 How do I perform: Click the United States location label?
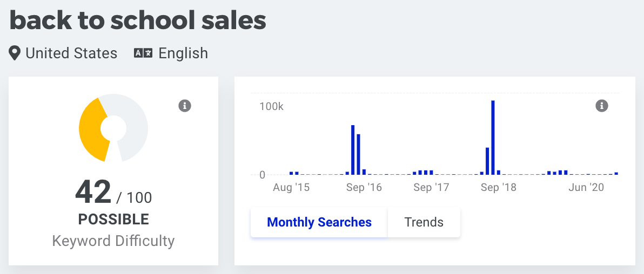pyautogui.click(x=71, y=53)
